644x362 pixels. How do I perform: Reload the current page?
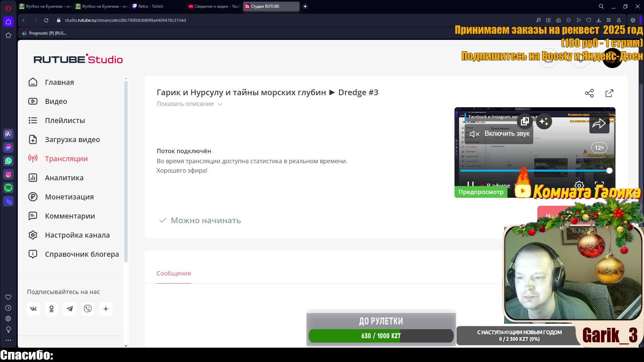pyautogui.click(x=46, y=20)
